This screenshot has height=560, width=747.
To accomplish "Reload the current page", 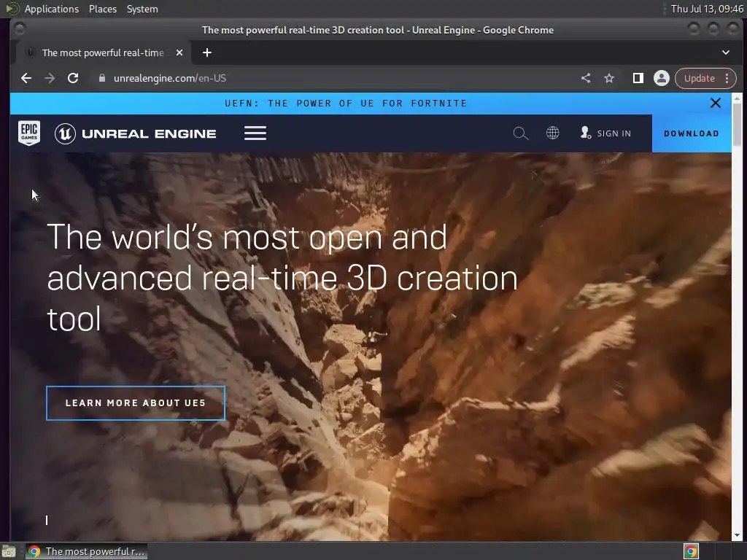I will [73, 78].
